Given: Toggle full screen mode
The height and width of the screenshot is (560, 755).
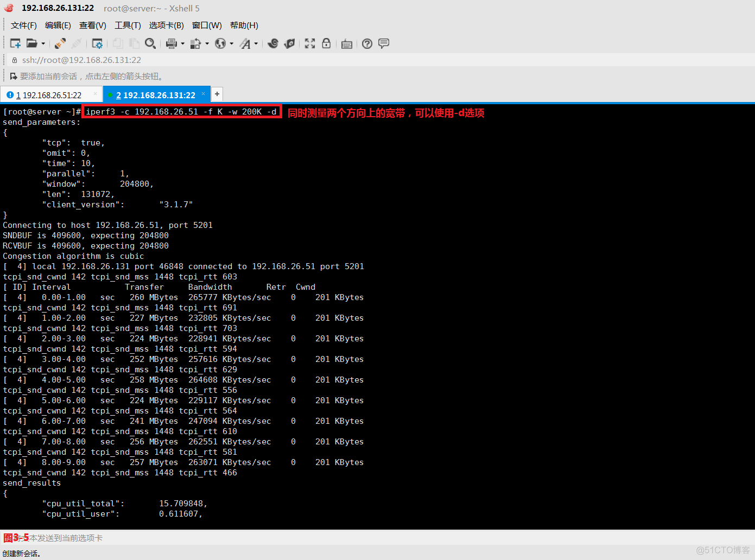Looking at the screenshot, I should 309,43.
